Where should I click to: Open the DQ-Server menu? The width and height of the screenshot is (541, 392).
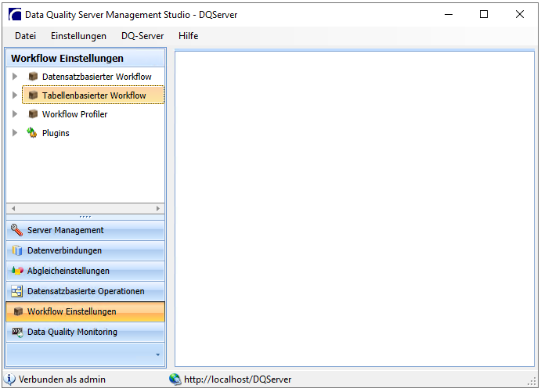tap(142, 36)
